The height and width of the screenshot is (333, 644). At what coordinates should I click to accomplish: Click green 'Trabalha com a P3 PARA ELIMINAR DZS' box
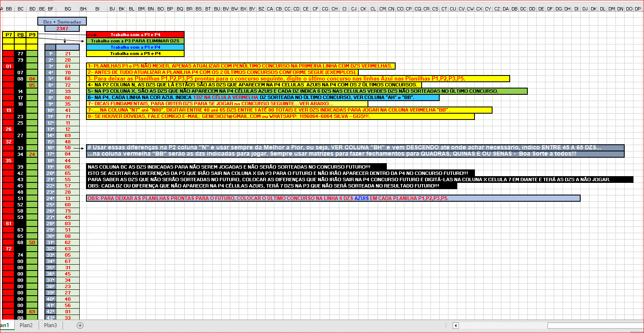tap(135, 41)
